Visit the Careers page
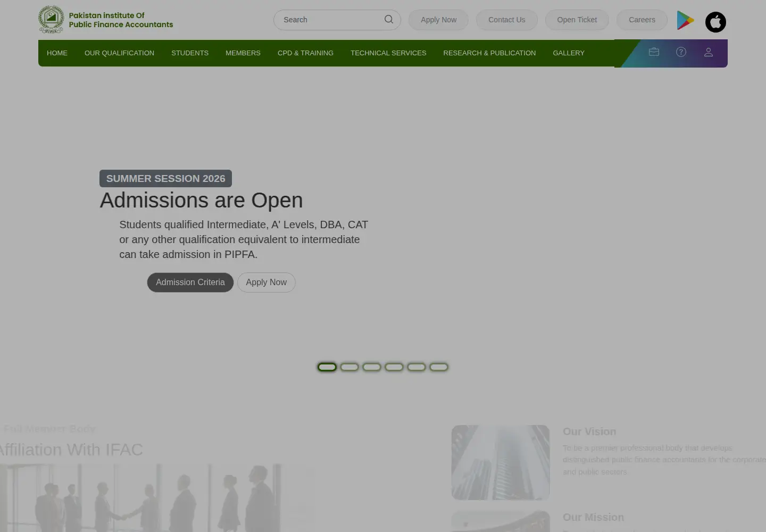This screenshot has height=532, width=766. pyautogui.click(x=642, y=20)
